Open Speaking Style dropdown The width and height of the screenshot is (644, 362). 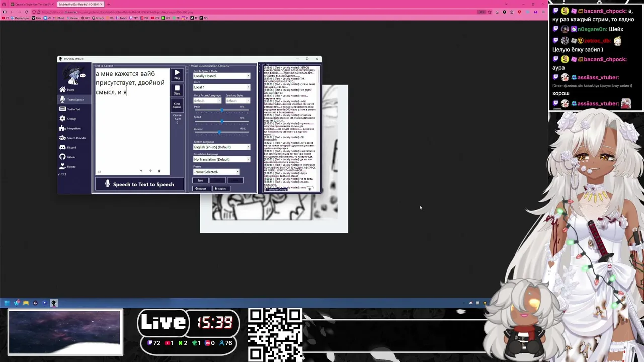coord(238,101)
